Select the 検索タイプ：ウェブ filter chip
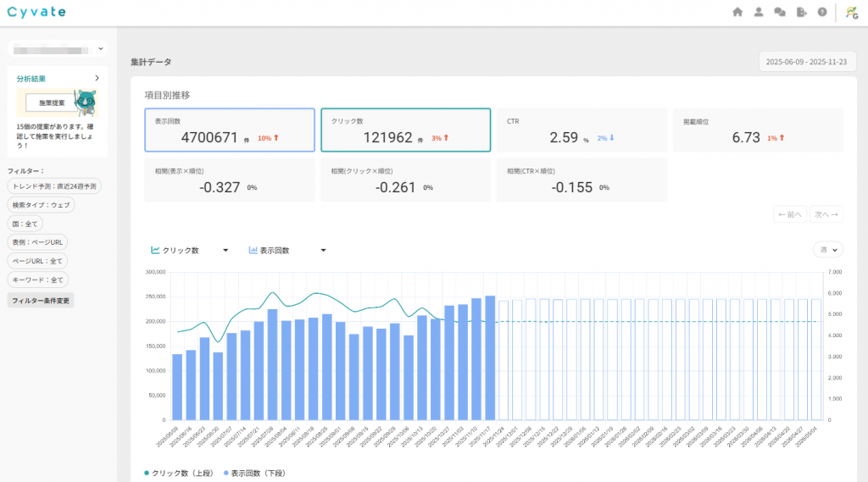 point(40,205)
